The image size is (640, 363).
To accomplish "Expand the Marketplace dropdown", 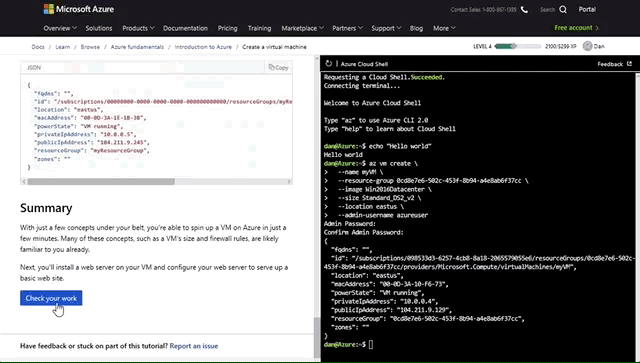I will 302,28.
